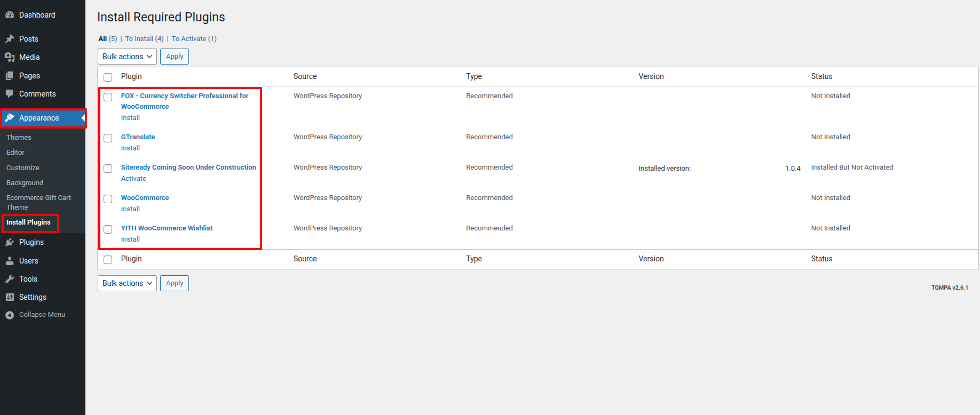980x415 pixels.
Task: Open the bottom Bulk actions dropdown
Action: tap(127, 283)
